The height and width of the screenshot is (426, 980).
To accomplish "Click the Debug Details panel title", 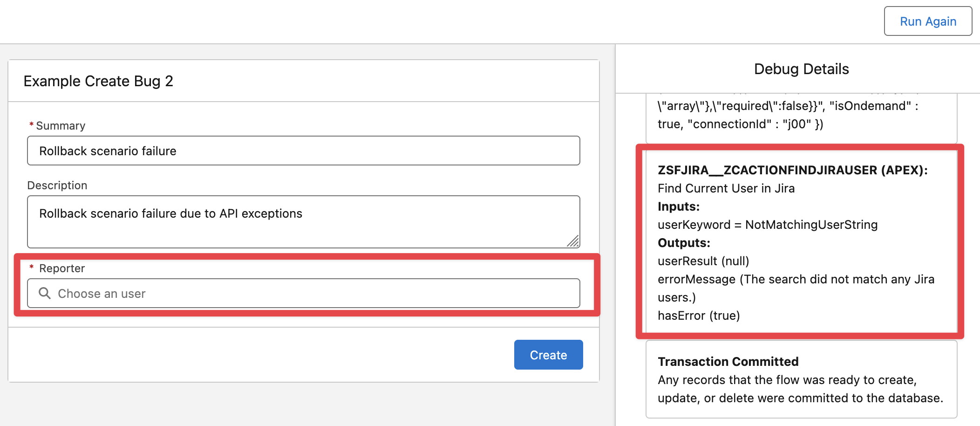I will coord(801,69).
